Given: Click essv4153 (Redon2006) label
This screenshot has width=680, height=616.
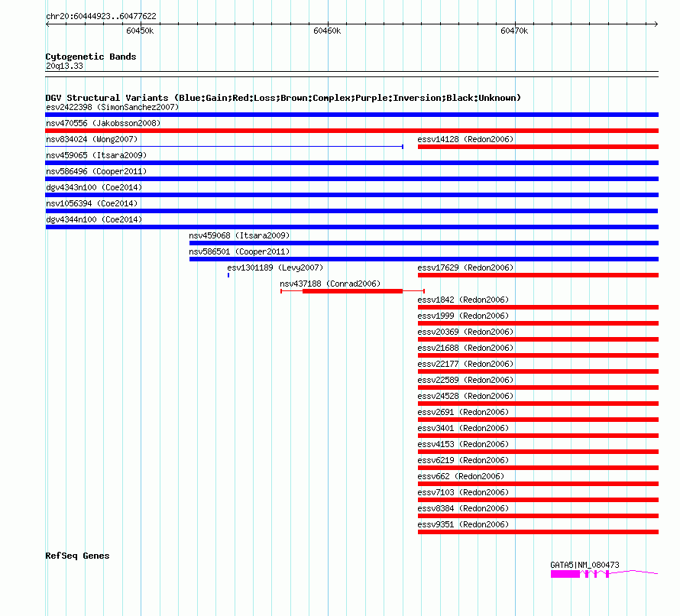Looking at the screenshot, I should (x=463, y=444).
